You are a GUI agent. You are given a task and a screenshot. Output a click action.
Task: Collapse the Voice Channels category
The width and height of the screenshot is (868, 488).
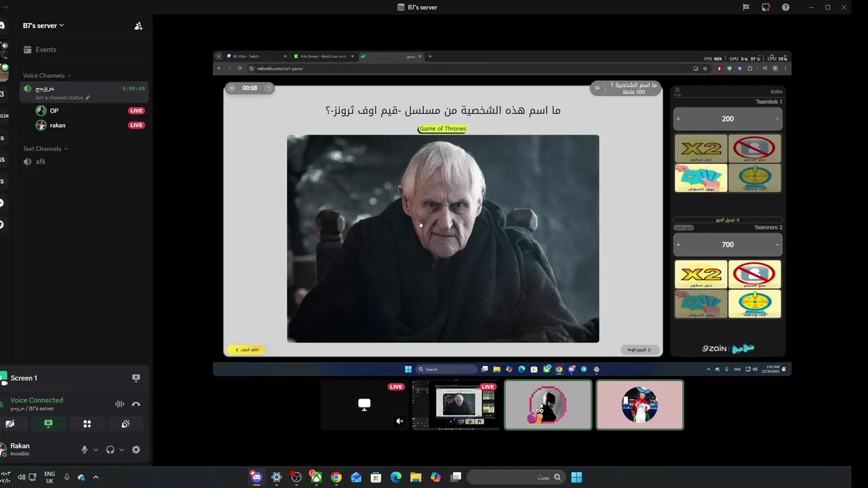click(47, 76)
